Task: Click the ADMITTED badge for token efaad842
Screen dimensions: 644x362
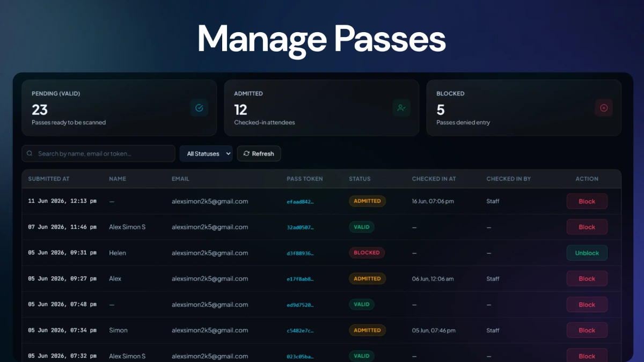Action: pyautogui.click(x=368, y=201)
